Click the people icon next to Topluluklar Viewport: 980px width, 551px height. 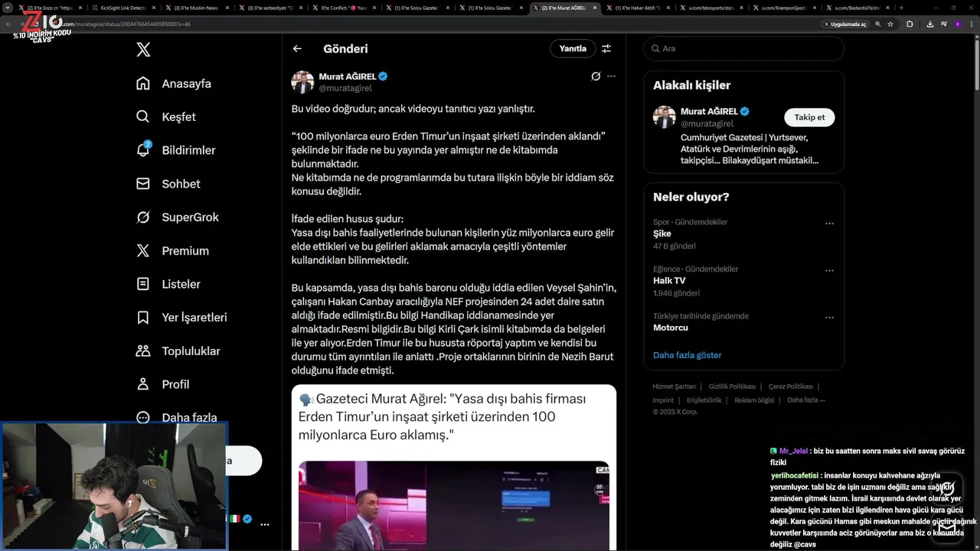click(x=143, y=351)
